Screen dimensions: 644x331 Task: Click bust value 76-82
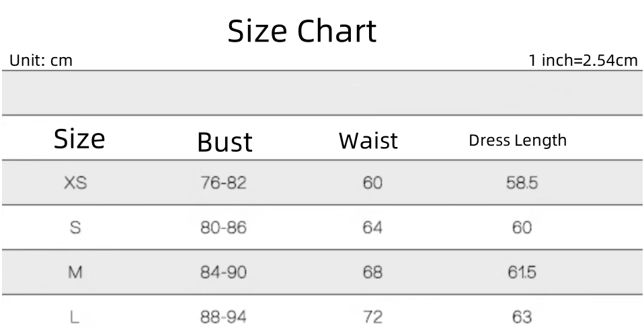[x=224, y=183]
